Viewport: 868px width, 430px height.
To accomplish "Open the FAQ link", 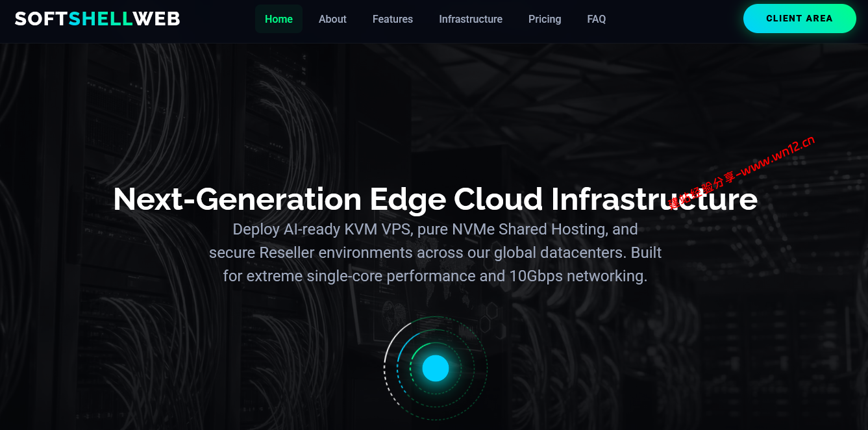I will 597,19.
